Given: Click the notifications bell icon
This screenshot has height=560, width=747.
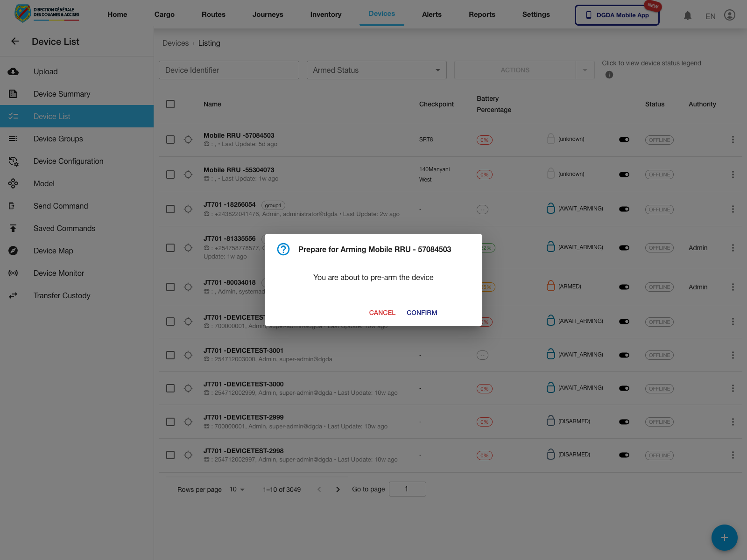Looking at the screenshot, I should pyautogui.click(x=687, y=15).
